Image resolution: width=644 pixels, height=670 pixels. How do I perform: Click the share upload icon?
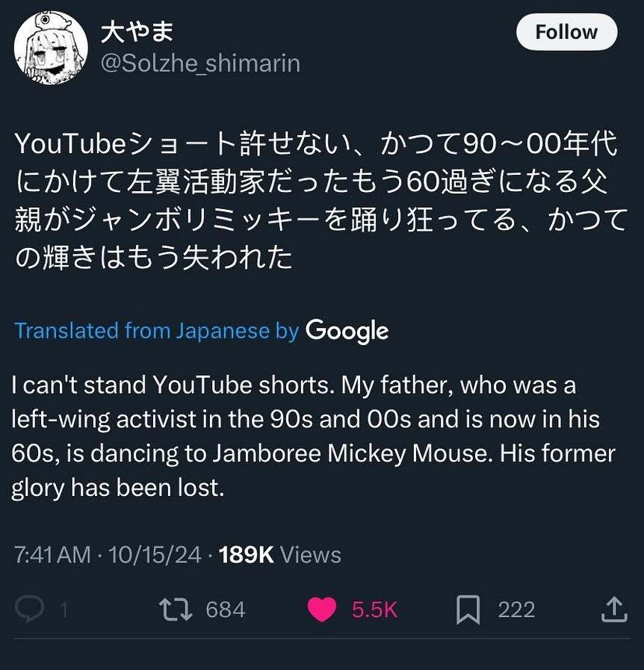coord(613,609)
